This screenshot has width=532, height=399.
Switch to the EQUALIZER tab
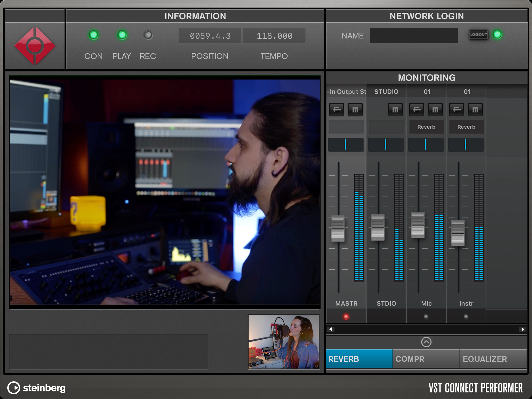[x=492, y=359]
